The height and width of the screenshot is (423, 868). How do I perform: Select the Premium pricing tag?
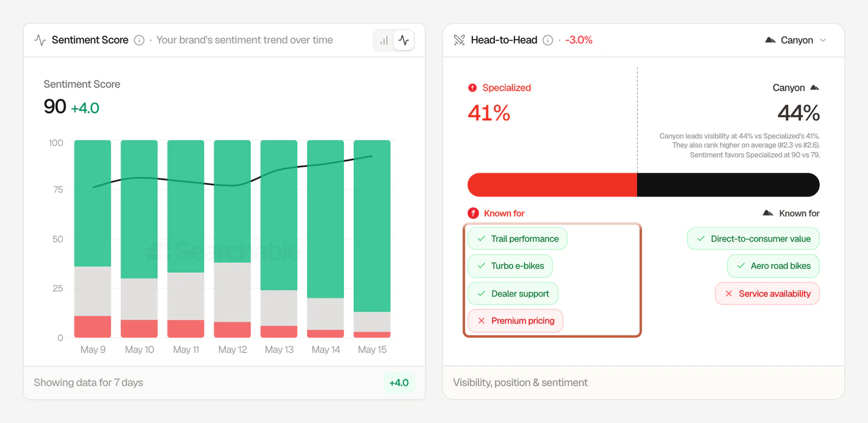tap(515, 321)
